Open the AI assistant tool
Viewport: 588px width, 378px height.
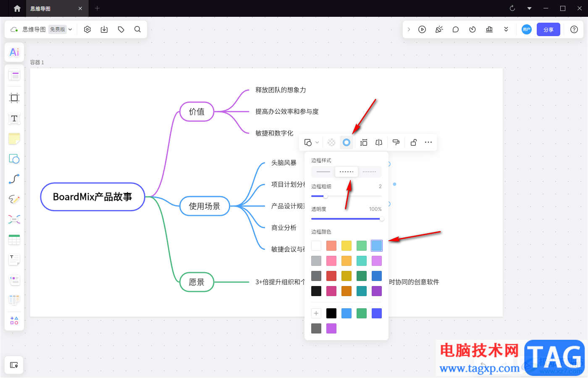click(x=14, y=52)
